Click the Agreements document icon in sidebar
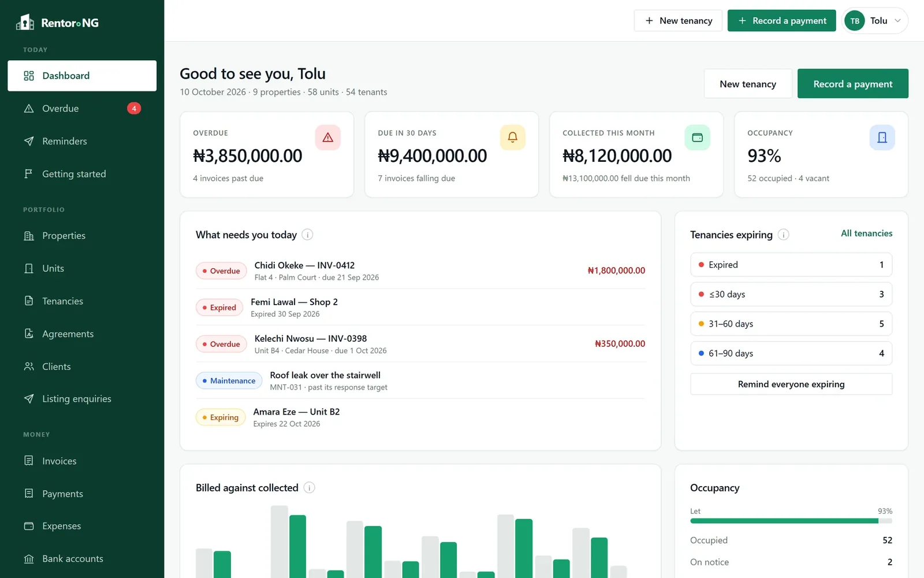The image size is (924, 578). 29,334
